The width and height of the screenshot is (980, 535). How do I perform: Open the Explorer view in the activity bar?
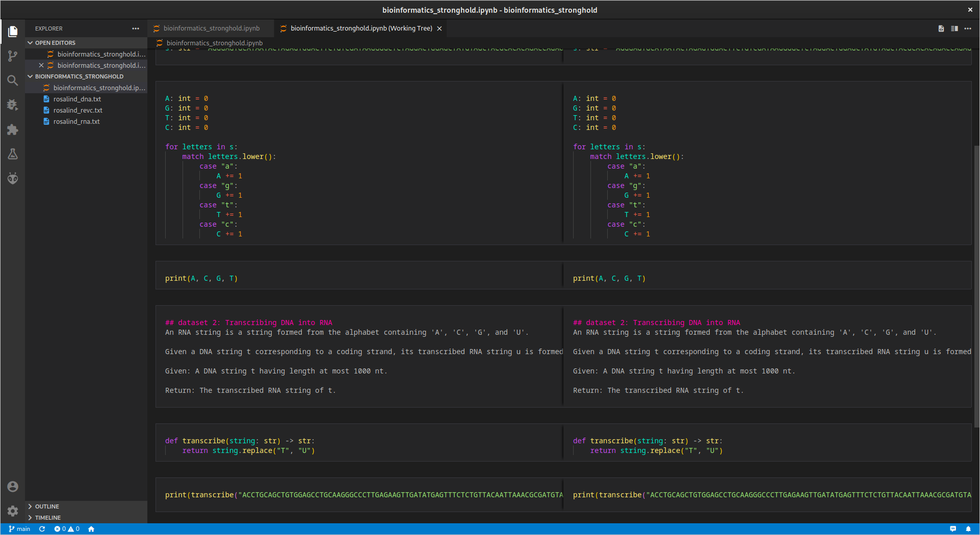[x=13, y=32]
